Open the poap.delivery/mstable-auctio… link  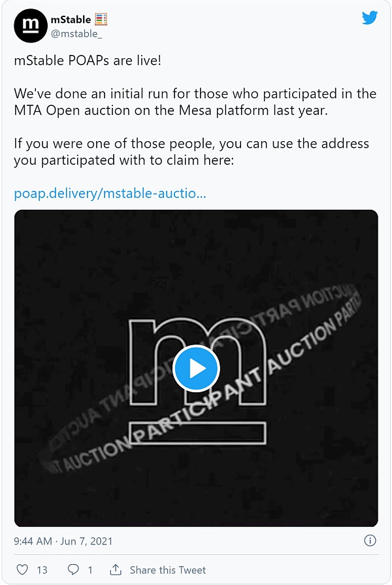110,193
